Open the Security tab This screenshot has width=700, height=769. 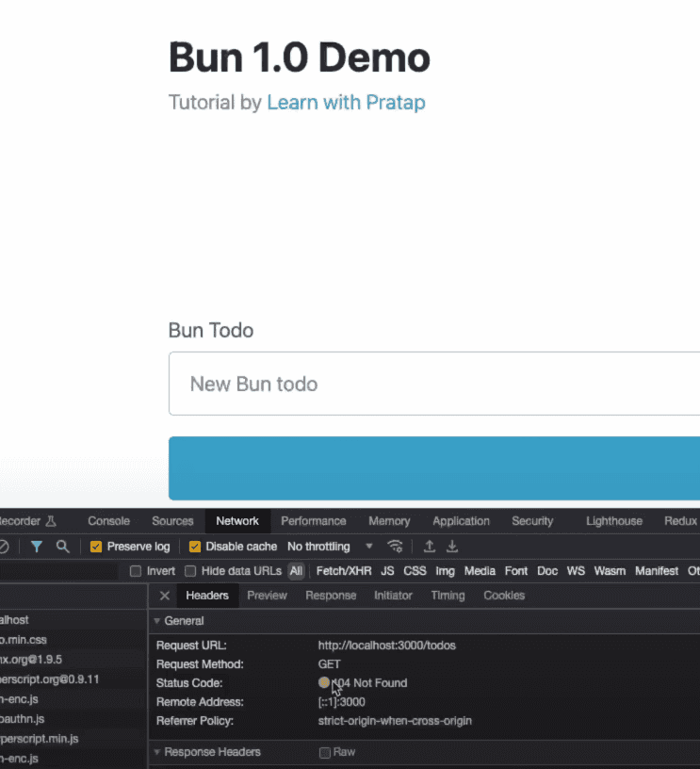(x=532, y=521)
